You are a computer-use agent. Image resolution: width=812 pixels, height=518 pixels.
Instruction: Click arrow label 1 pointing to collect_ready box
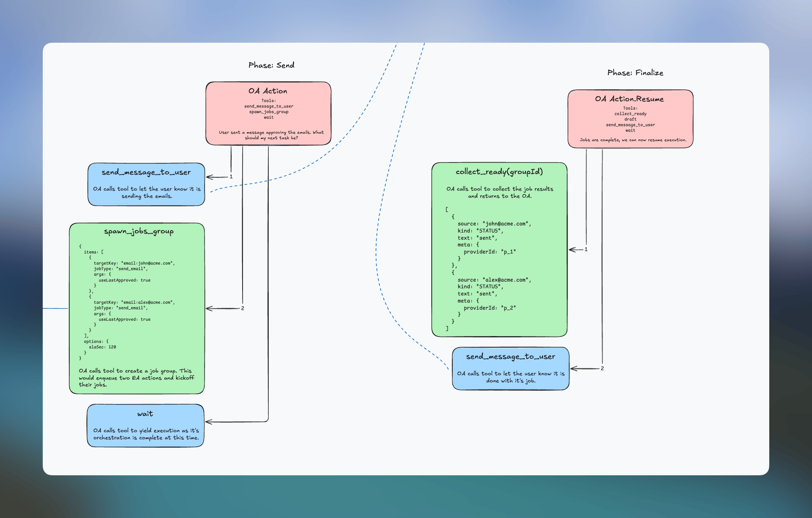pos(586,250)
